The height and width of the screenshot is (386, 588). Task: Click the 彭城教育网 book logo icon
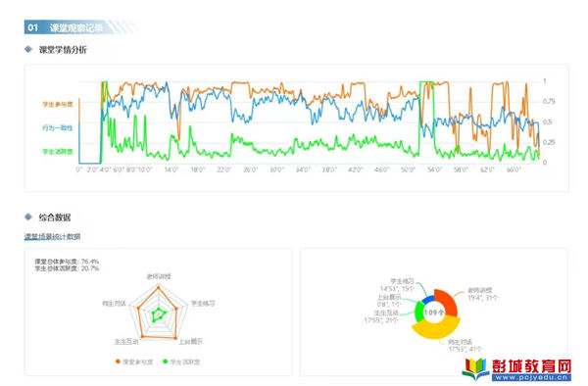click(x=474, y=368)
